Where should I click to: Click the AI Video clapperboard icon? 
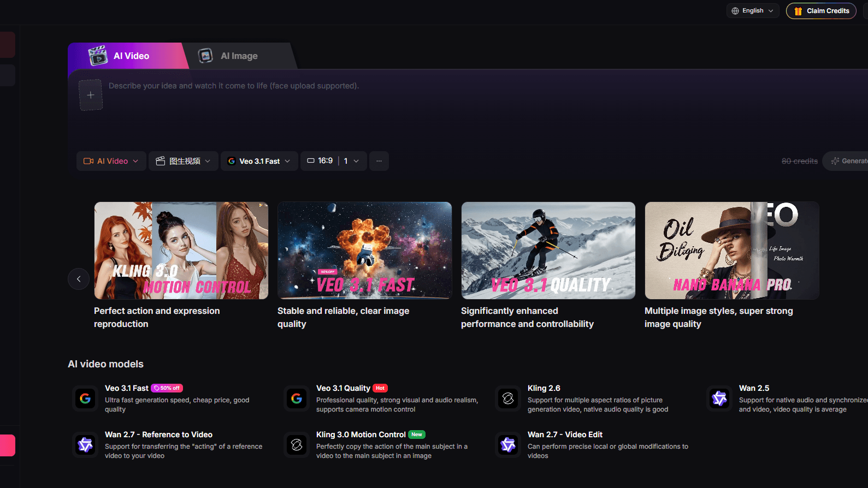(x=98, y=56)
